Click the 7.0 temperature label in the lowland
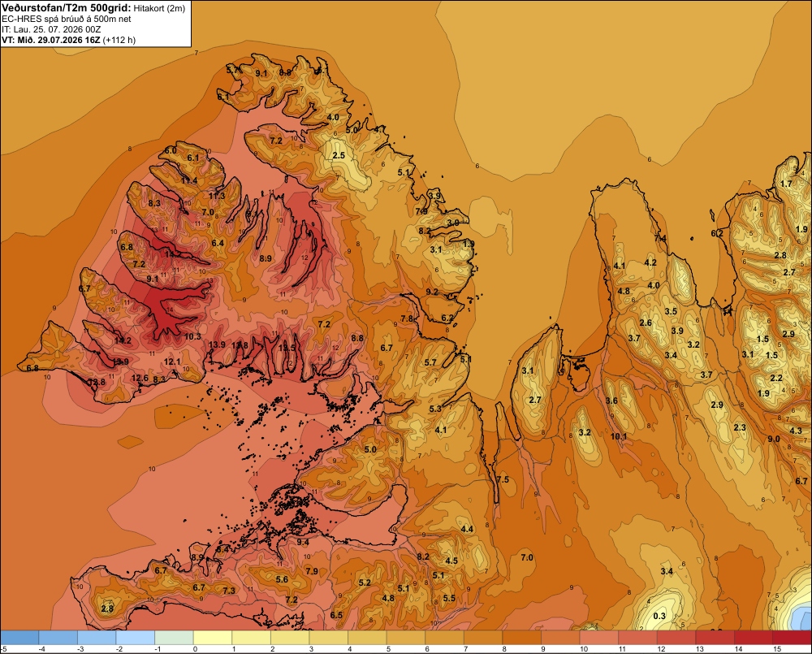 click(527, 557)
